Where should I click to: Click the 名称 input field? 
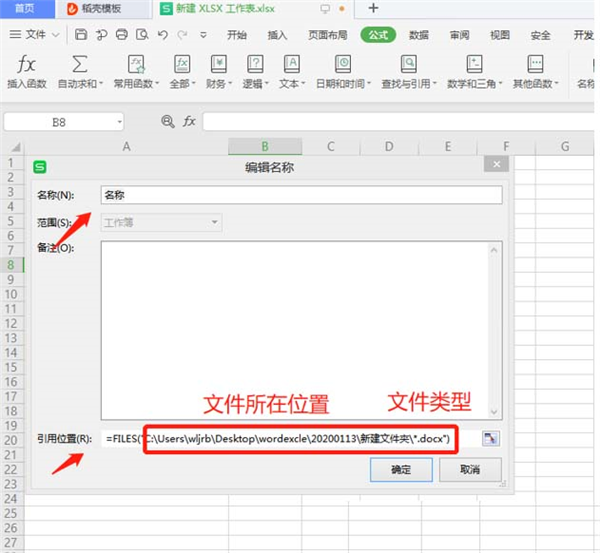[x=300, y=195]
